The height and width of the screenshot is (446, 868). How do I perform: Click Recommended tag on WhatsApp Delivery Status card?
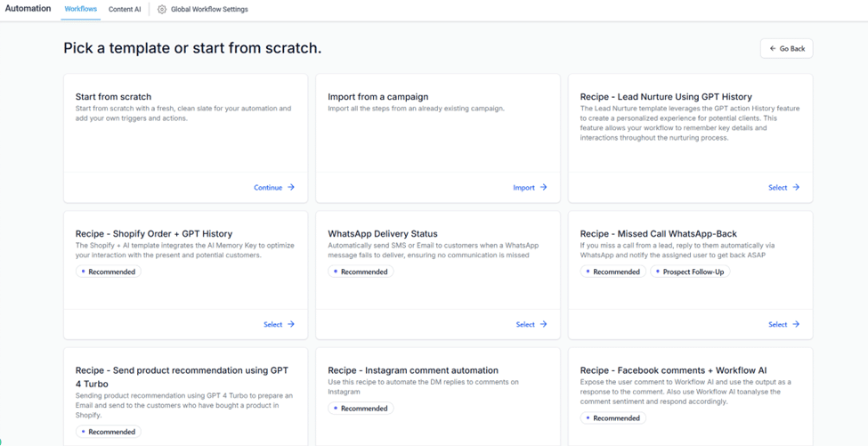pos(361,272)
